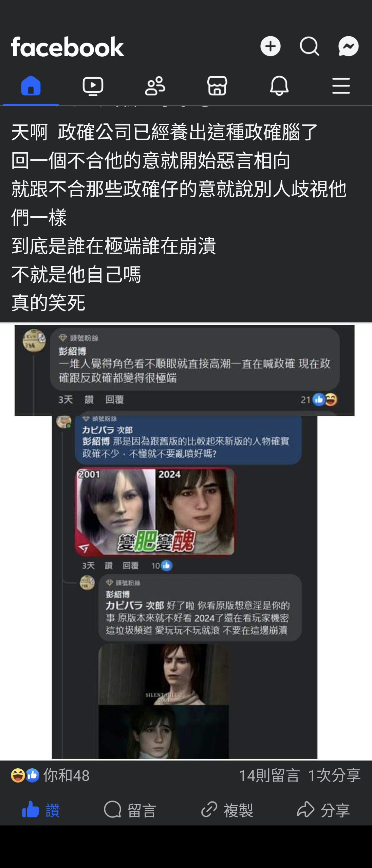This screenshot has width=372, height=868.
Task: Tap the post text starting 天啊
Action: [179, 217]
